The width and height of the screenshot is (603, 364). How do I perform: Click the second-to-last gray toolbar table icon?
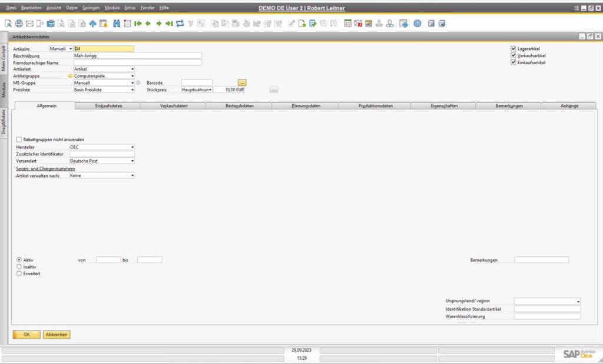pos(431,24)
